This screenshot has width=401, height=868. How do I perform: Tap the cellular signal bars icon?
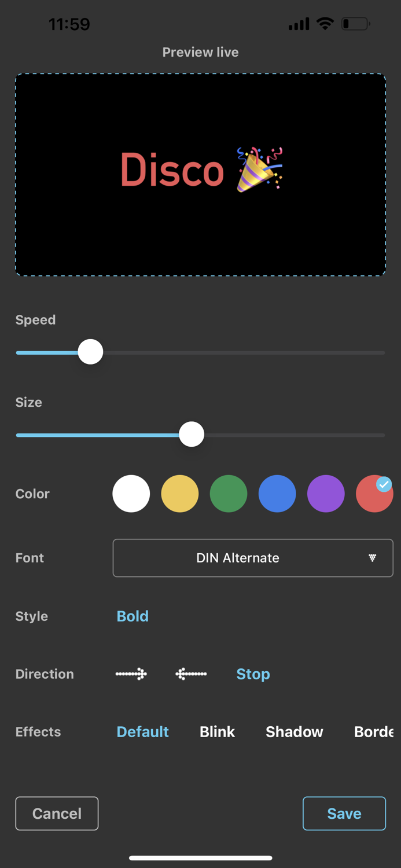coord(299,24)
